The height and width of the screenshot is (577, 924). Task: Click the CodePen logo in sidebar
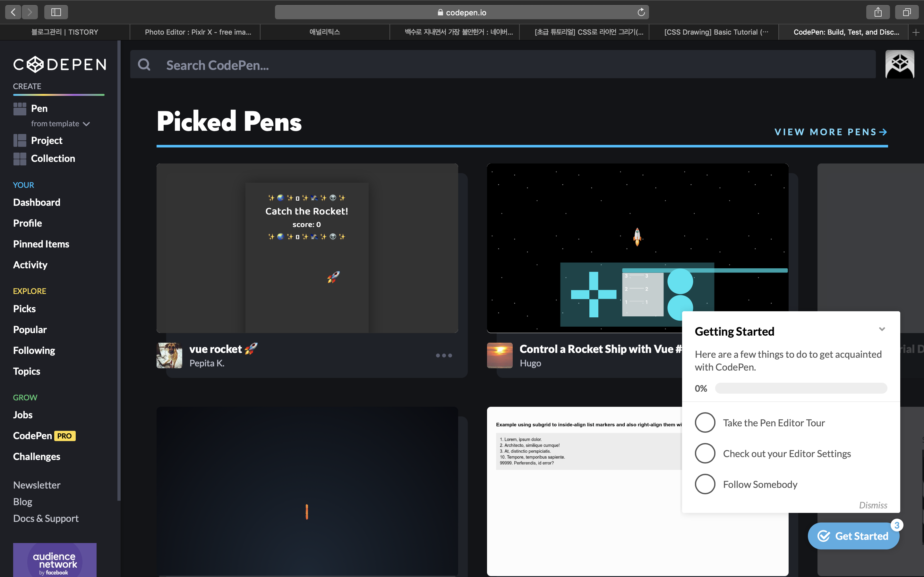coord(60,64)
